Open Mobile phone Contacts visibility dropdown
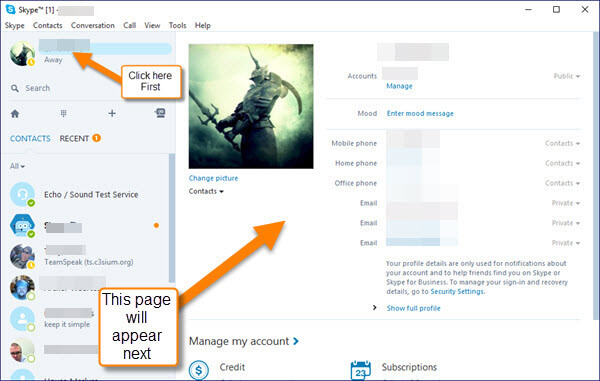600x381 pixels. tap(562, 143)
